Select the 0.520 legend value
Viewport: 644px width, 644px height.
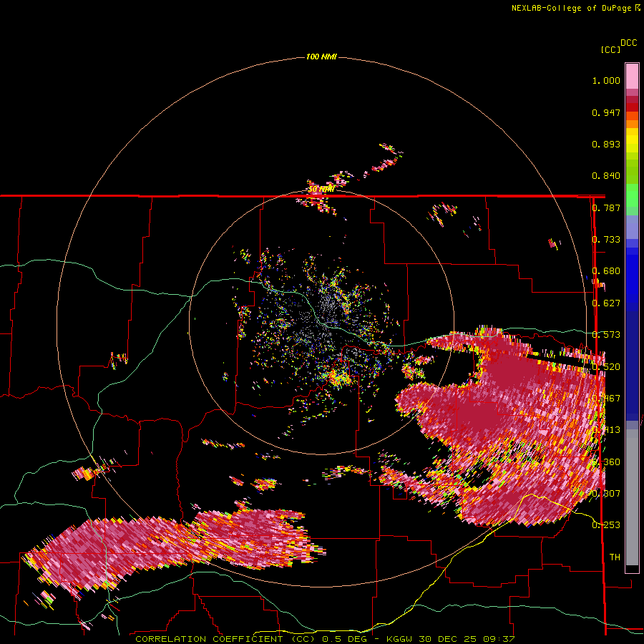[x=606, y=367]
